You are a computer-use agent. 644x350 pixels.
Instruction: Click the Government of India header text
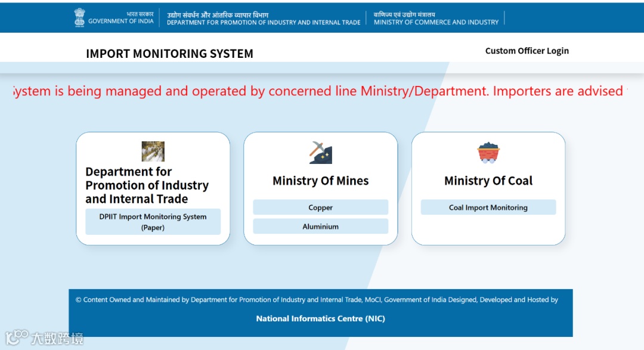click(x=120, y=18)
